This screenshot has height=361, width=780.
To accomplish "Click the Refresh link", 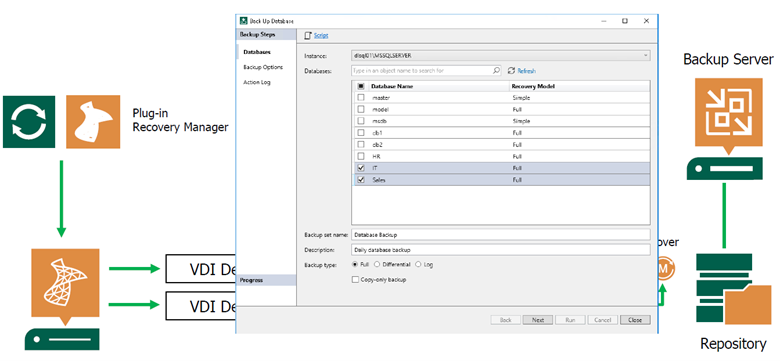I will coord(526,71).
